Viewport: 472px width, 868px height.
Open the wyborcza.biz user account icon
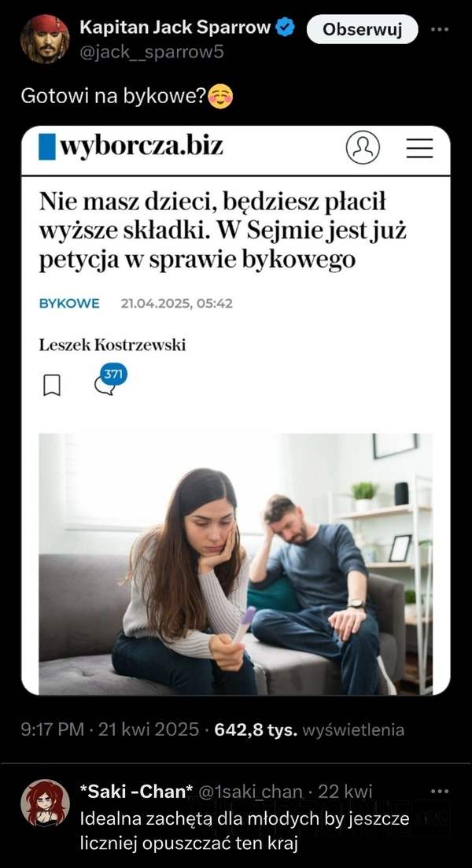coord(363,147)
